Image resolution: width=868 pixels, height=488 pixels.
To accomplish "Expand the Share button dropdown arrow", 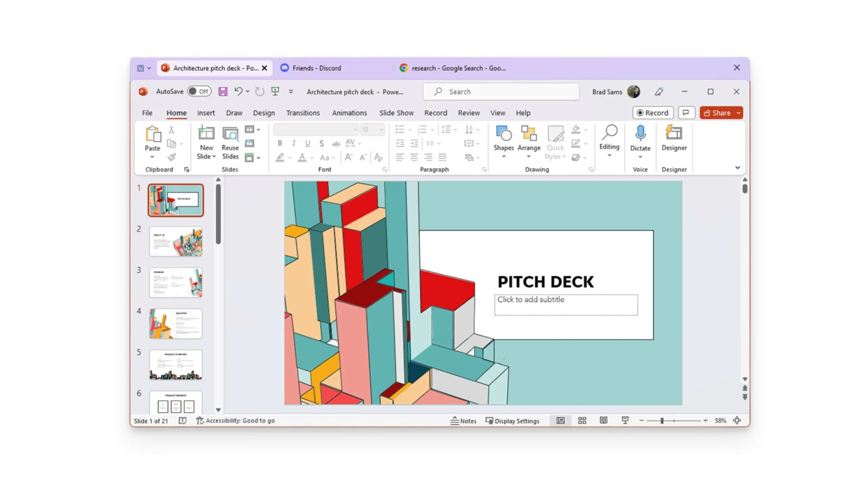I will (738, 113).
